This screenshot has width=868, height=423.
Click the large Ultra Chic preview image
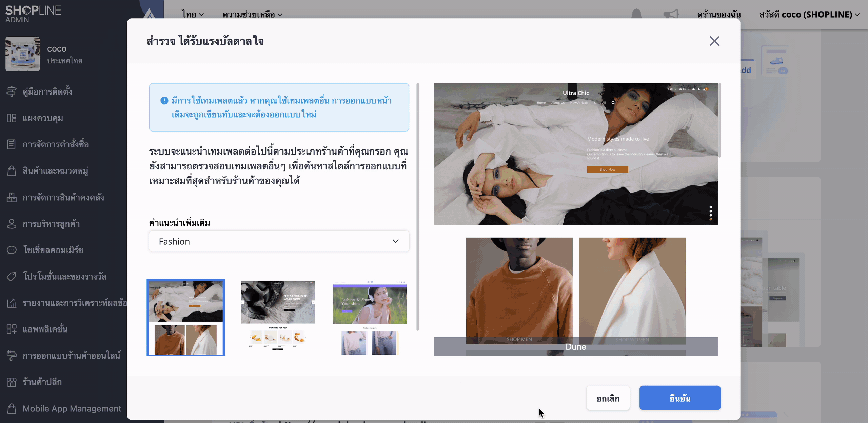click(x=576, y=154)
